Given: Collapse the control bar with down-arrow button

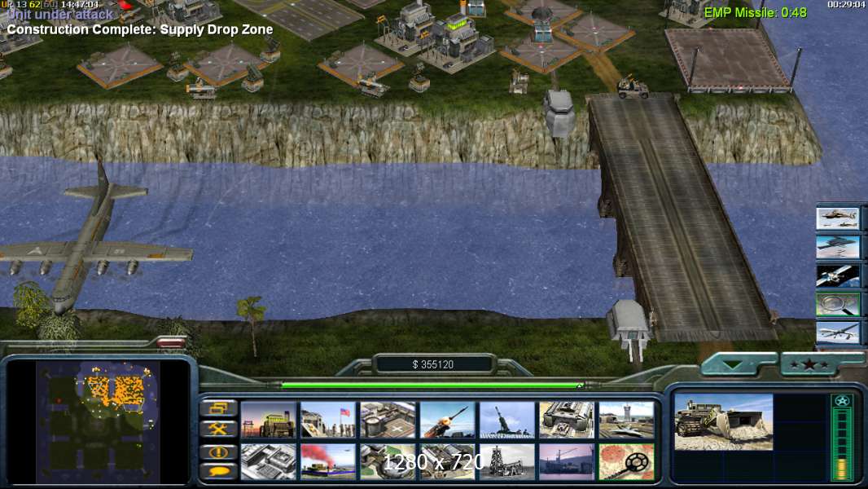Looking at the screenshot, I should pyautogui.click(x=734, y=364).
